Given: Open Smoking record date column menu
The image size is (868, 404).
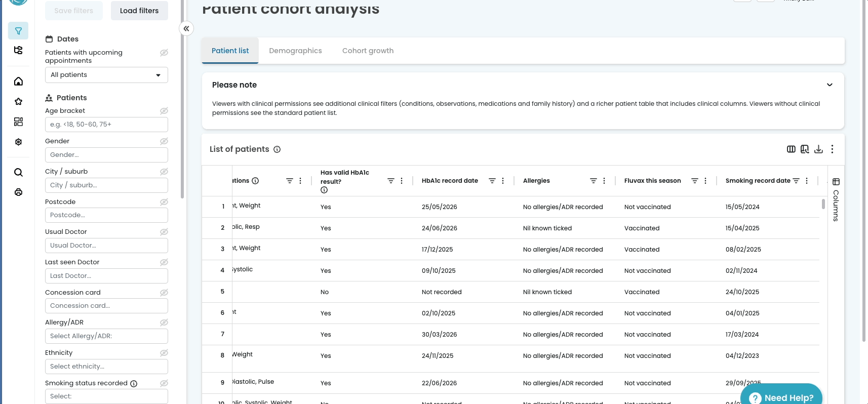Looking at the screenshot, I should (x=807, y=181).
